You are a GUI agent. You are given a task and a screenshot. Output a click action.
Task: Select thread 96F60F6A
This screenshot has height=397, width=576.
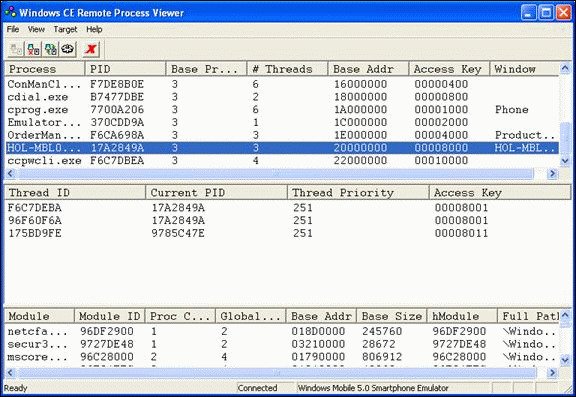click(x=35, y=220)
